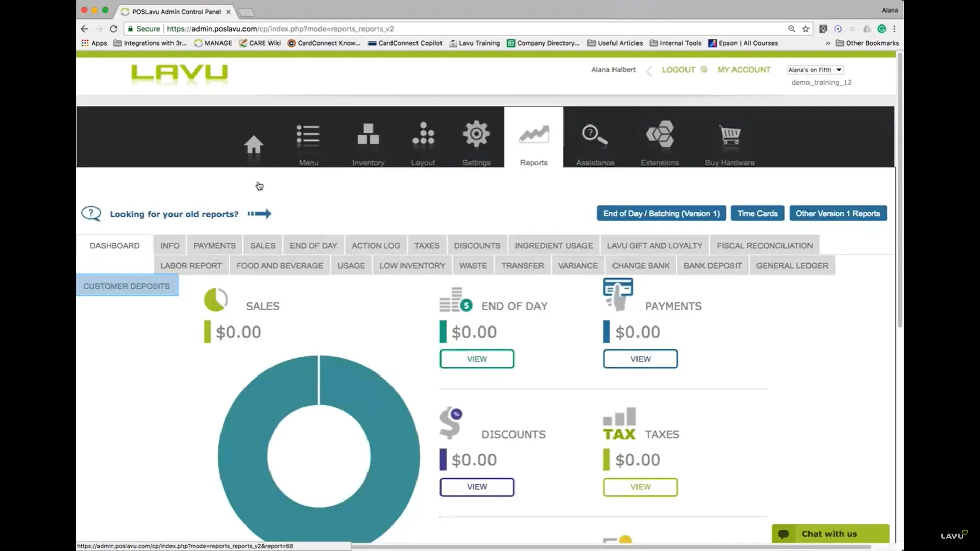Screen dimensions: 980x551
Task: Open the CARE Wiki bookmark
Action: point(260,43)
